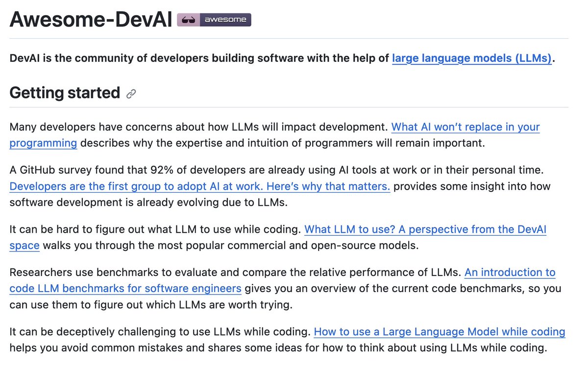Open 'Developers are the first group to adopt AI' link
The height and width of the screenshot is (369, 588).
pos(200,187)
